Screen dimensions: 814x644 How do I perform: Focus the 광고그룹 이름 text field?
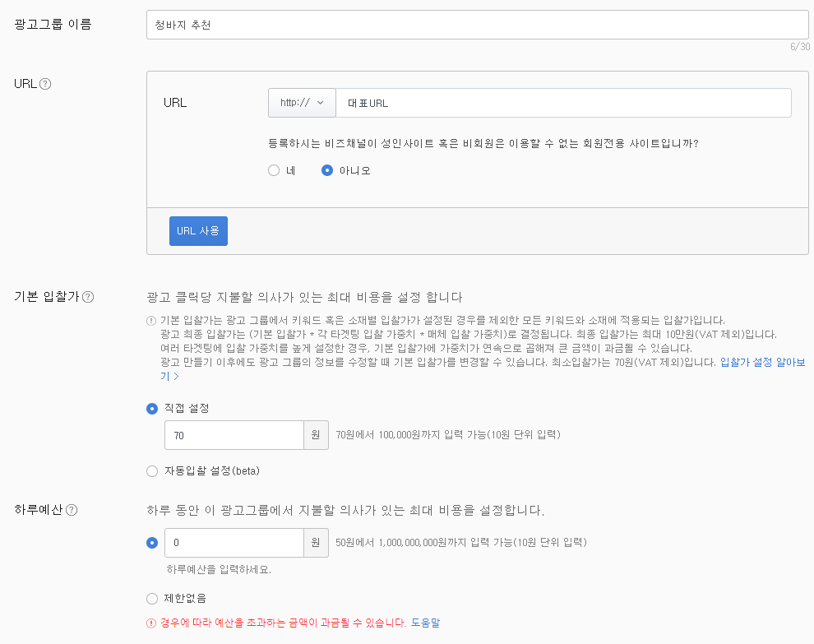click(x=477, y=25)
